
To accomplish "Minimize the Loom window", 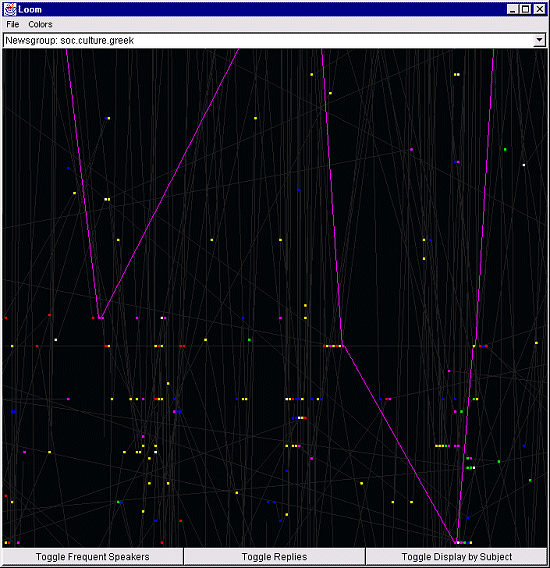I will point(512,9).
